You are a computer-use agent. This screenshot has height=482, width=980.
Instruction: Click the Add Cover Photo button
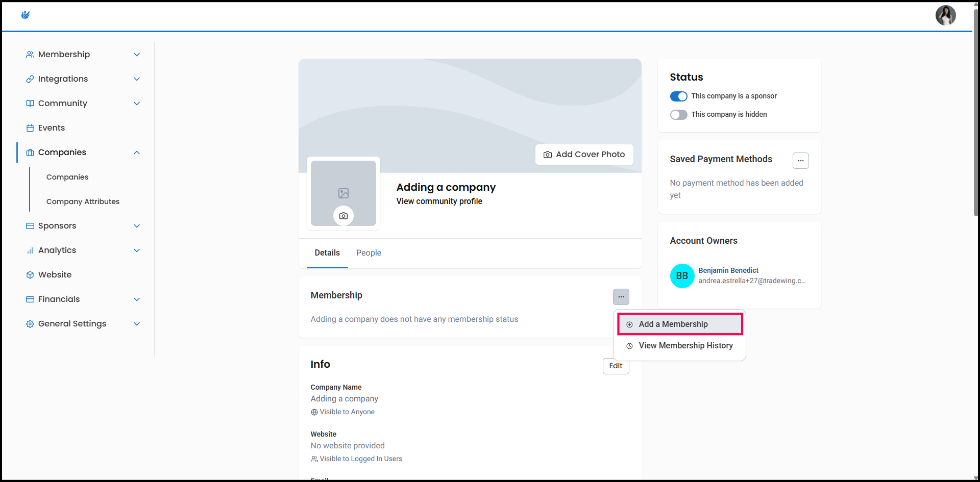click(584, 155)
